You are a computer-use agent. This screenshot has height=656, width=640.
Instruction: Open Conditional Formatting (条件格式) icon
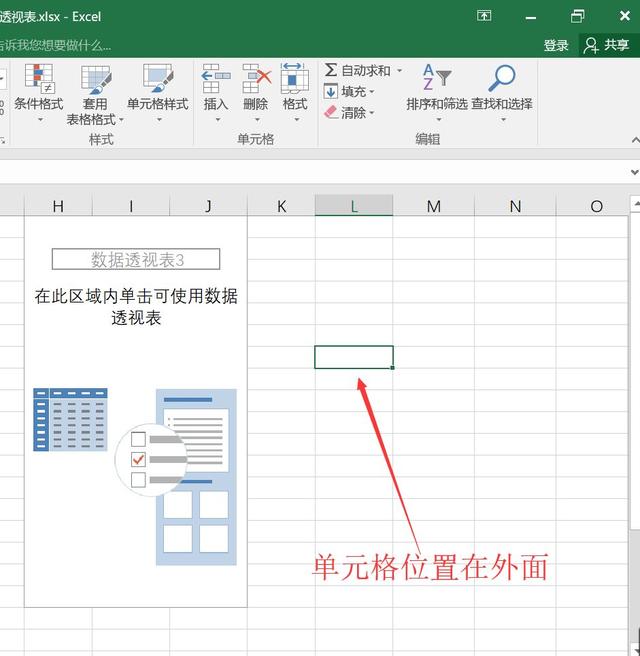(39, 78)
